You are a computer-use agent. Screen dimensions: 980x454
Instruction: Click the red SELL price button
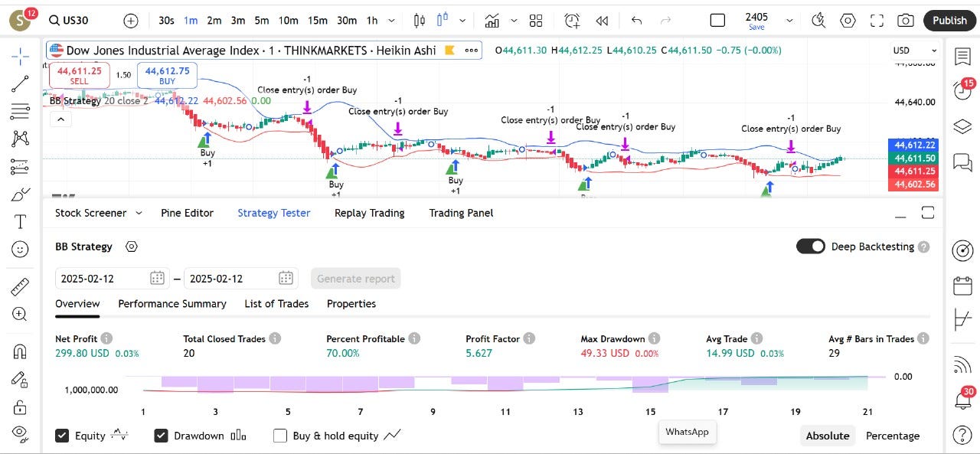pyautogui.click(x=80, y=75)
